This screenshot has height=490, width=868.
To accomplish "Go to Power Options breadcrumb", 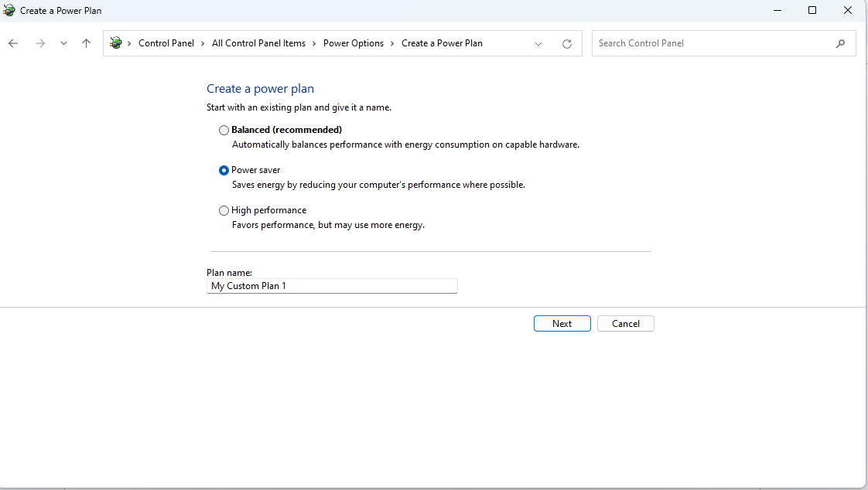I will (x=354, y=43).
